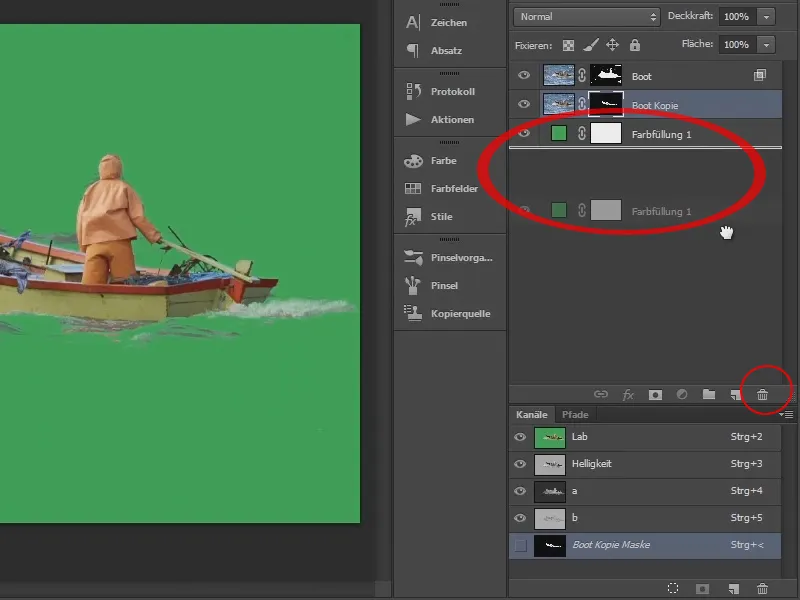Select the Boot Kopie layer name
The image size is (800, 600).
pyautogui.click(x=655, y=106)
